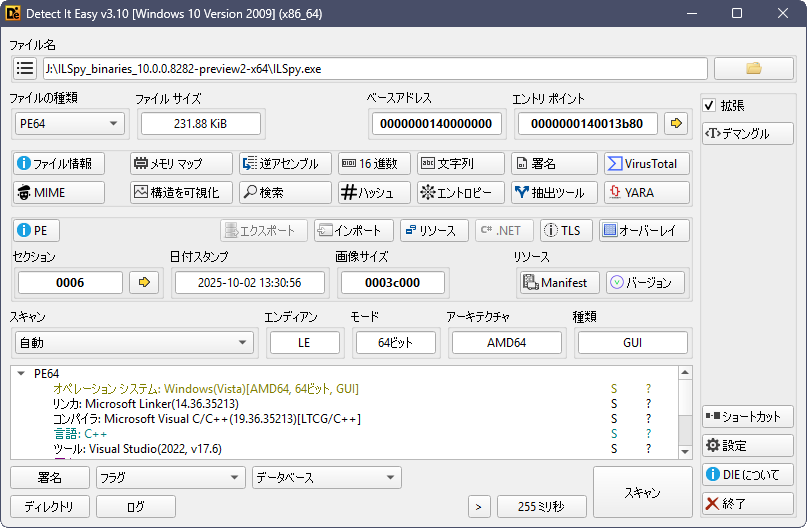Screen dimensions: 807x528
Task: Open インポート imports view
Action: (354, 231)
